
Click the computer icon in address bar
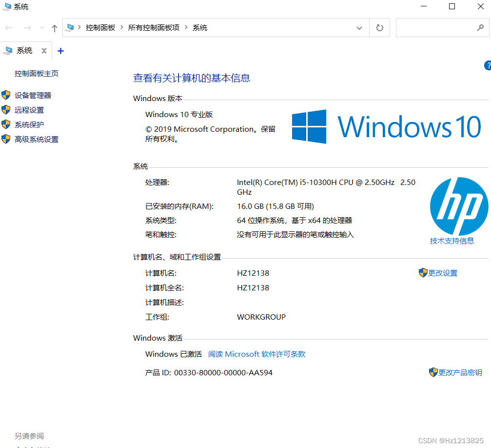click(70, 28)
